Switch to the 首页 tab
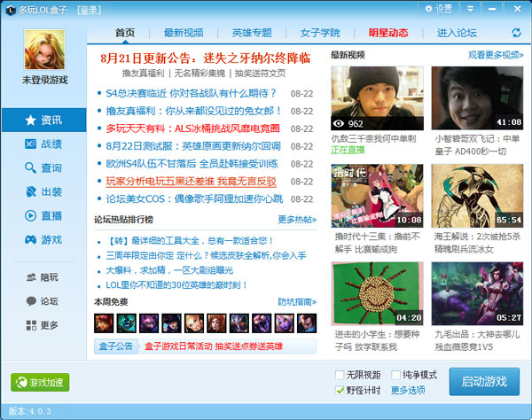Screen dimensions: 532x420 click(x=125, y=33)
